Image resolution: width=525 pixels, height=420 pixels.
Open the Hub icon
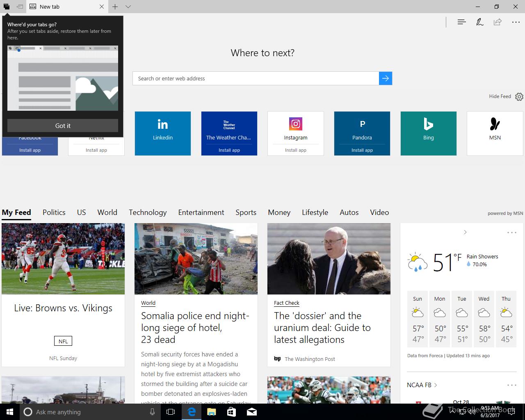(461, 22)
